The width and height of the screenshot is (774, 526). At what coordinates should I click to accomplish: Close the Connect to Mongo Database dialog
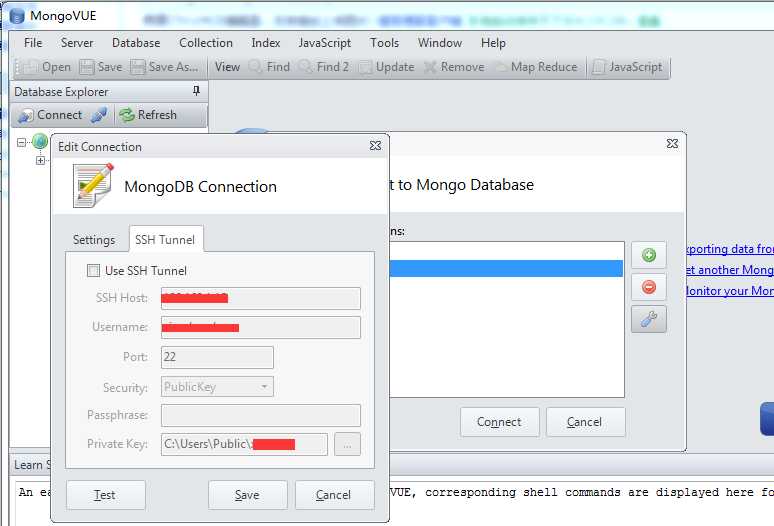(672, 144)
